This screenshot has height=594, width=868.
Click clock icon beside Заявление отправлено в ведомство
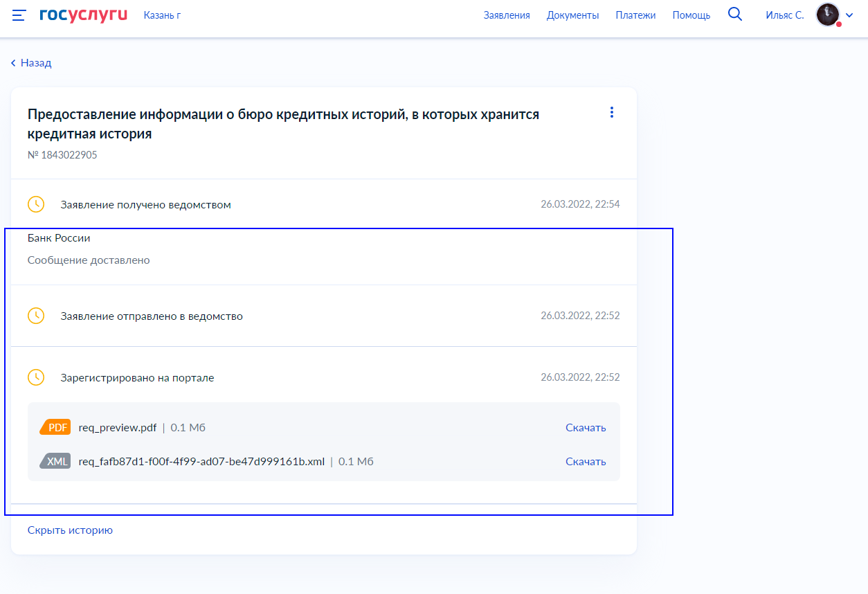[36, 316]
